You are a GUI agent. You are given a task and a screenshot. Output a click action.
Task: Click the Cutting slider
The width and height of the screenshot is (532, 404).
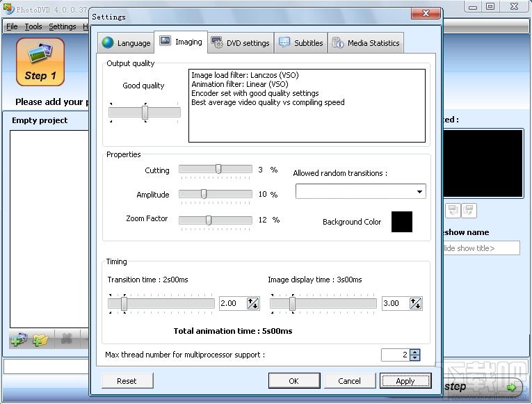(x=216, y=168)
